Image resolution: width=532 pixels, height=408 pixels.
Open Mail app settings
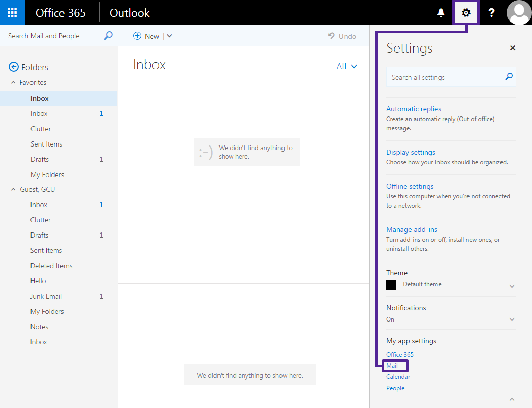click(x=392, y=366)
